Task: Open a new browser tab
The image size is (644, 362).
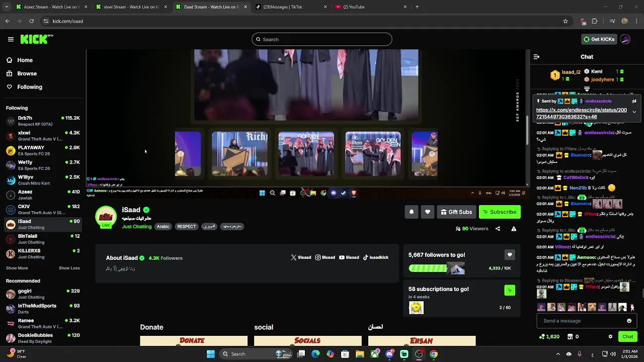Action: [x=417, y=7]
